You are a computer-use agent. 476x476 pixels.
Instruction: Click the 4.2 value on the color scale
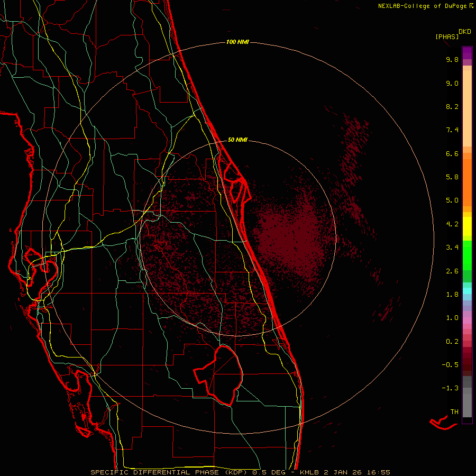(x=452, y=224)
